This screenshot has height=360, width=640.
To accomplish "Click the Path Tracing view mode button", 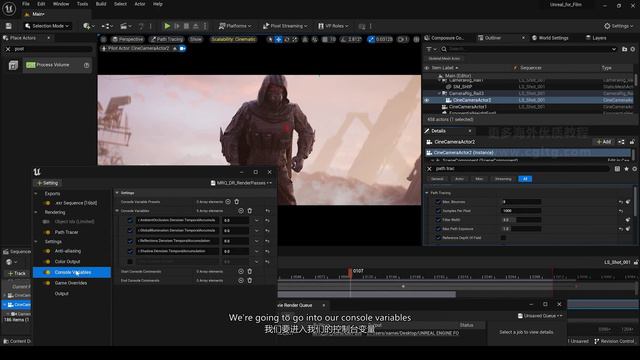I will 167,39.
